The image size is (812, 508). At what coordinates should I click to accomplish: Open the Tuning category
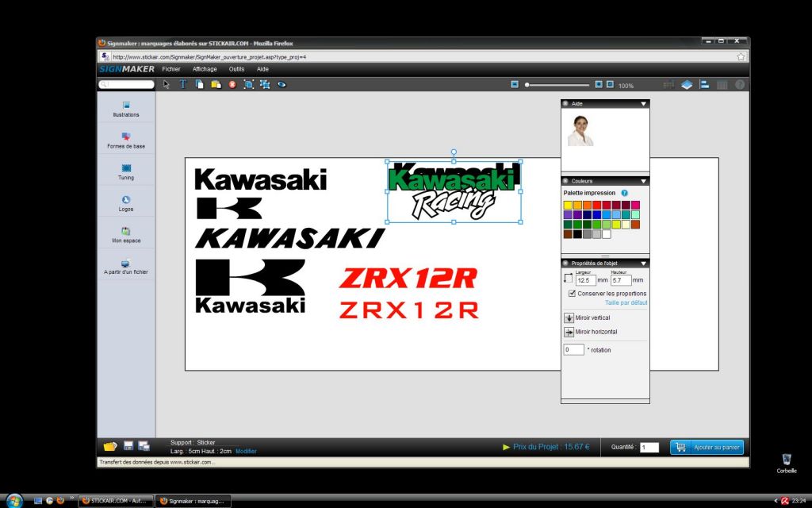(126, 171)
